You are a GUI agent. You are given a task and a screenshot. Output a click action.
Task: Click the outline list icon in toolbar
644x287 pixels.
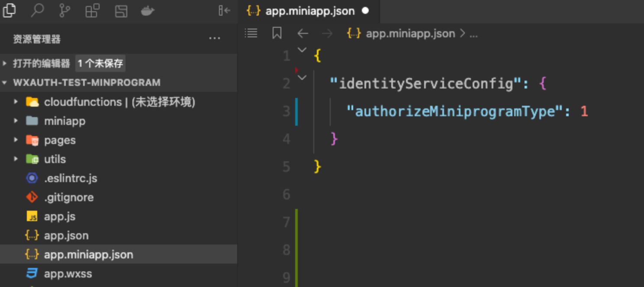[x=251, y=33]
